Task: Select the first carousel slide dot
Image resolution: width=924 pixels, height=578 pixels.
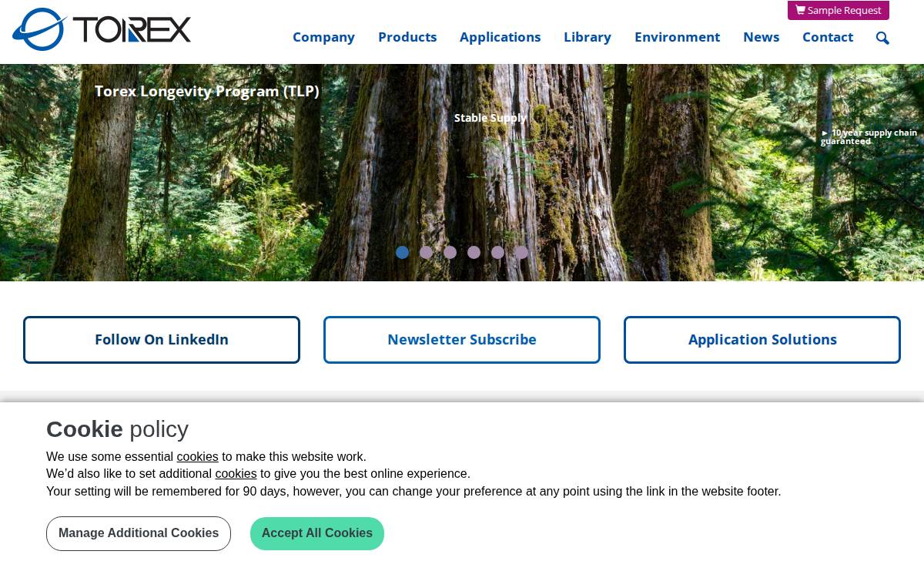Action: (402, 252)
